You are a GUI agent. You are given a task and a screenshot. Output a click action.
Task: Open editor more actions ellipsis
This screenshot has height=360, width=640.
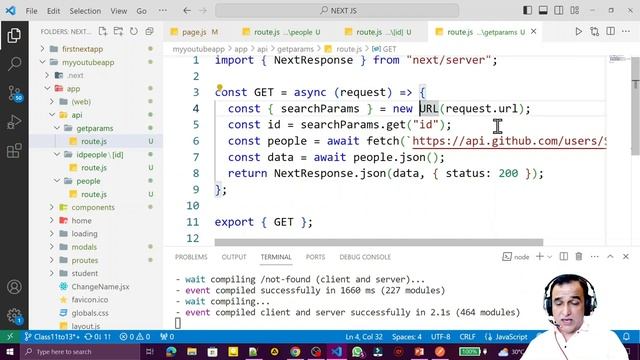[x=626, y=31]
